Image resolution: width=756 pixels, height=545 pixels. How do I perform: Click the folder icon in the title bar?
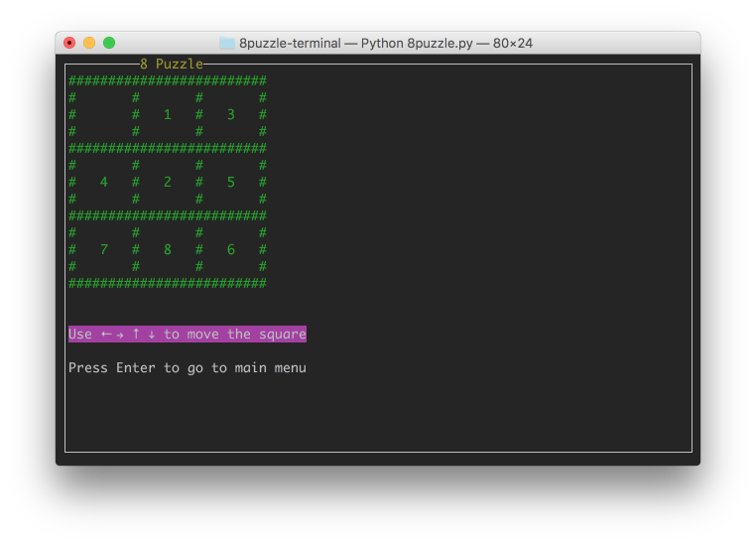[226, 44]
